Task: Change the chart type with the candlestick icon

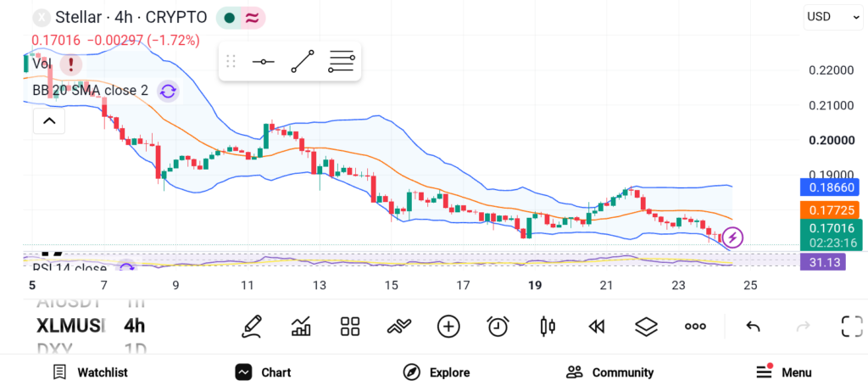Action: (547, 327)
